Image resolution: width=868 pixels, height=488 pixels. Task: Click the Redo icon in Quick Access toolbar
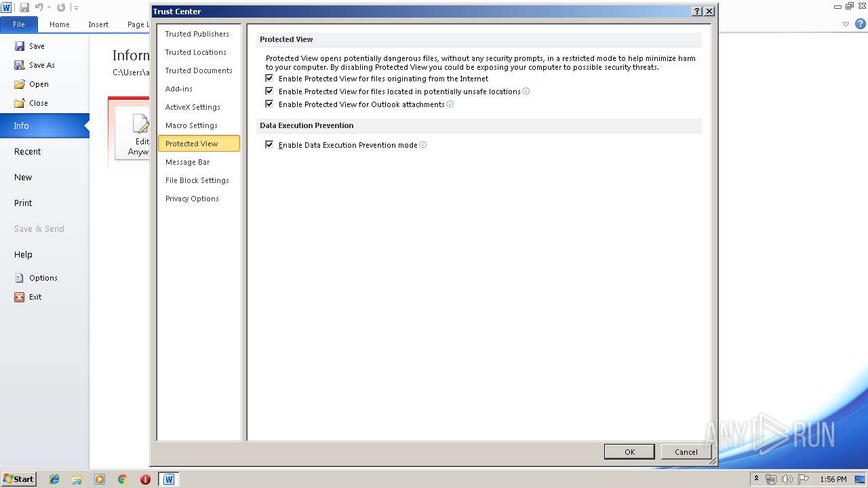[61, 7]
